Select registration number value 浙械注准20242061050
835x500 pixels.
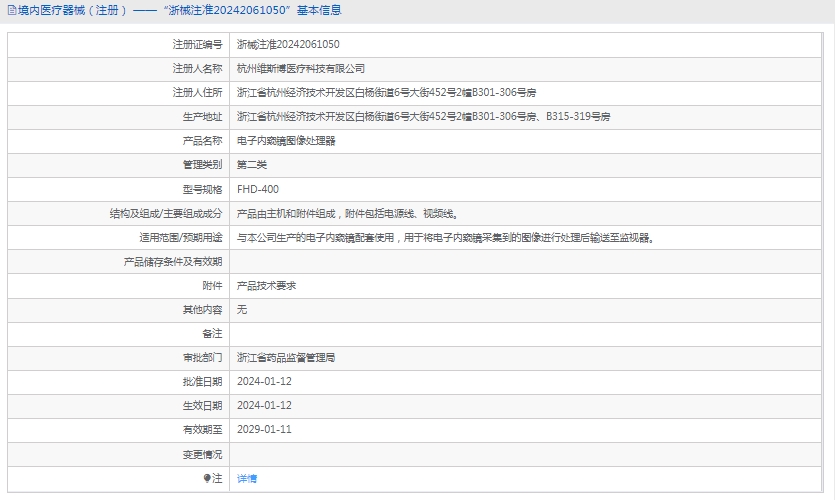click(288, 45)
